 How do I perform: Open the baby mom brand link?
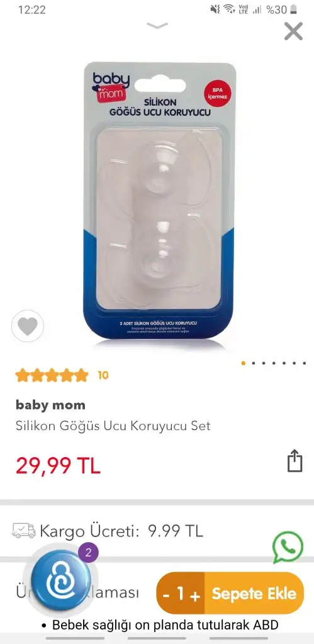click(50, 405)
